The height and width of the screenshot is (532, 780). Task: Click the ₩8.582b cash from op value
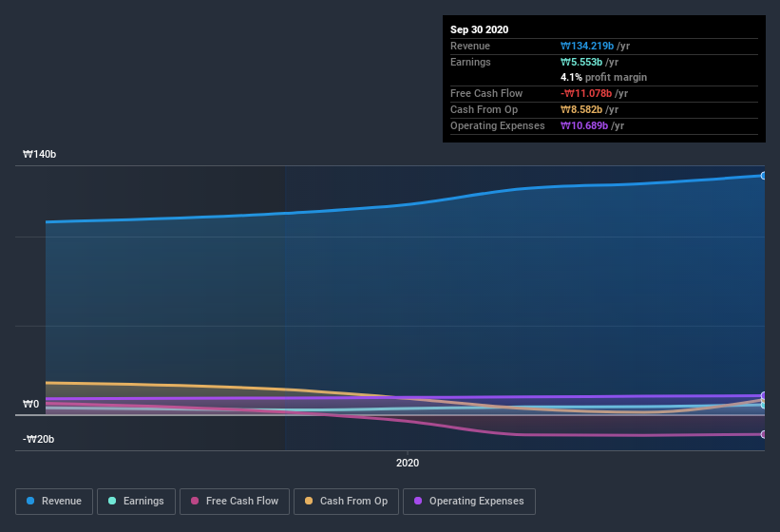tap(581, 109)
